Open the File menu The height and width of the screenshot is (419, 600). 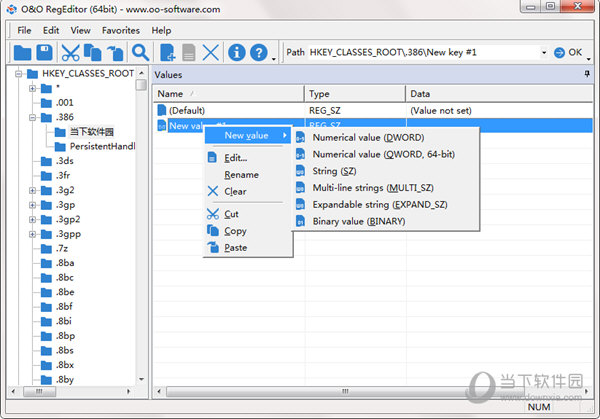click(24, 30)
